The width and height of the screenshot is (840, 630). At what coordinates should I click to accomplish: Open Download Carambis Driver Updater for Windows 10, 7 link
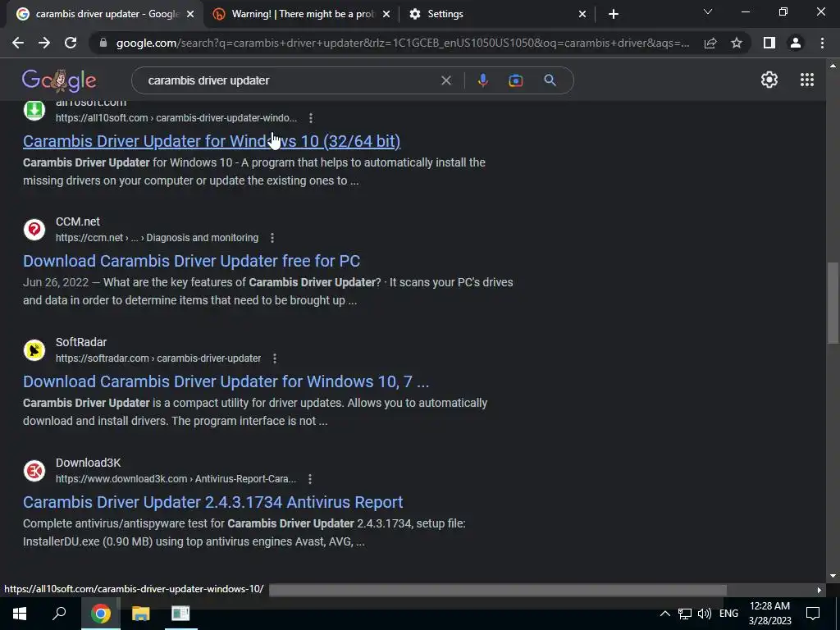pyautogui.click(x=226, y=381)
